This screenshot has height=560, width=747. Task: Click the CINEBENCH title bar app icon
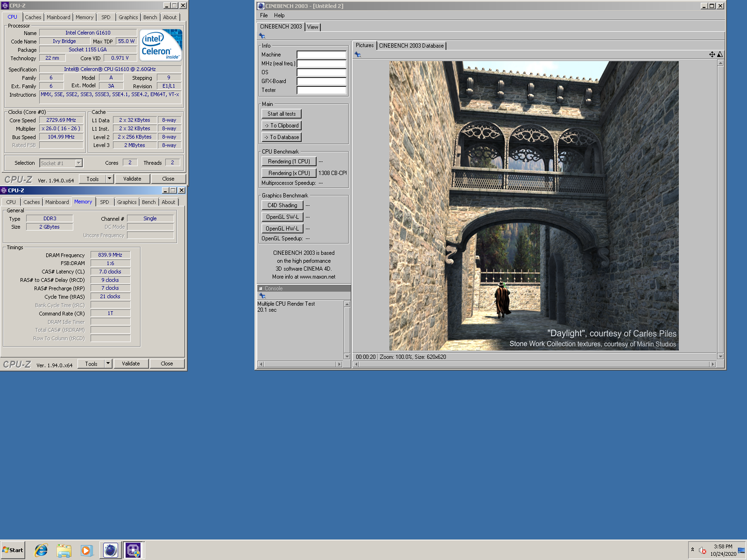point(261,6)
